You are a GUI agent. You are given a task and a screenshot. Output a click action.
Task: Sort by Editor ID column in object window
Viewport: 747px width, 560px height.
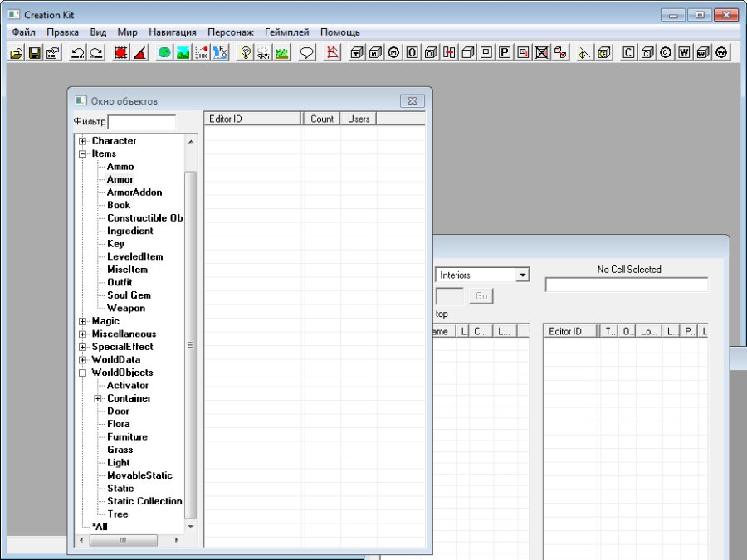point(252,119)
